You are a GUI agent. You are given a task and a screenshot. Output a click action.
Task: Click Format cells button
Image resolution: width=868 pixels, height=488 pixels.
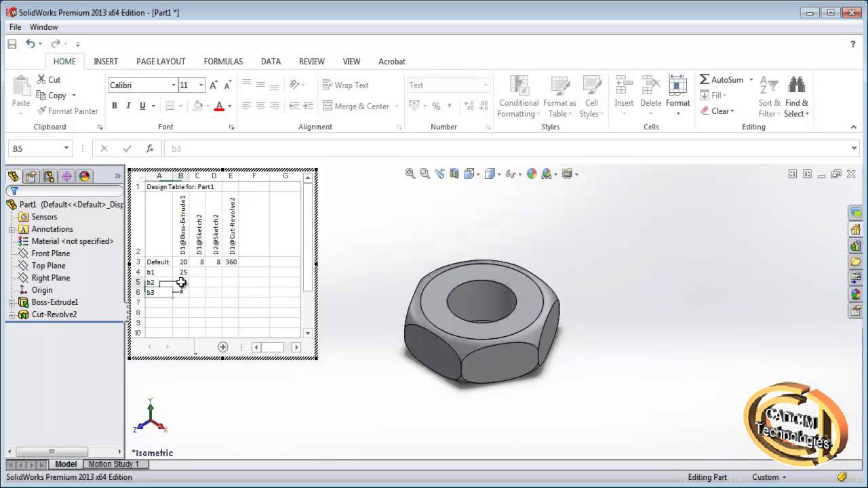[677, 96]
